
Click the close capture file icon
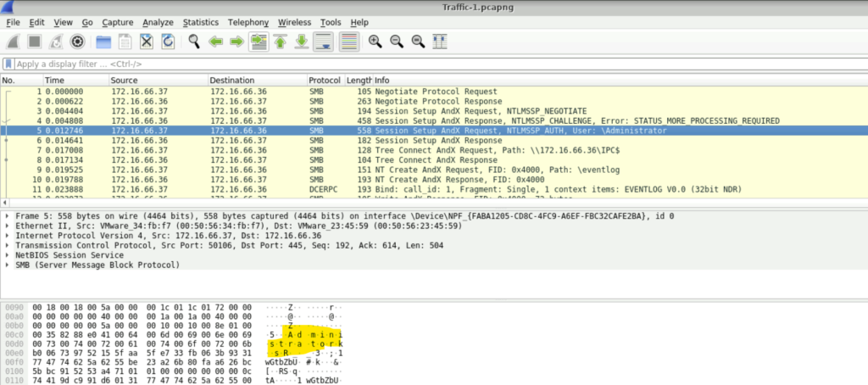coord(146,42)
